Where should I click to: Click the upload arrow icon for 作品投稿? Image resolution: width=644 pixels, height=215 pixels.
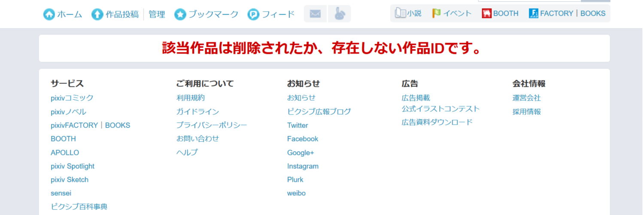[97, 14]
